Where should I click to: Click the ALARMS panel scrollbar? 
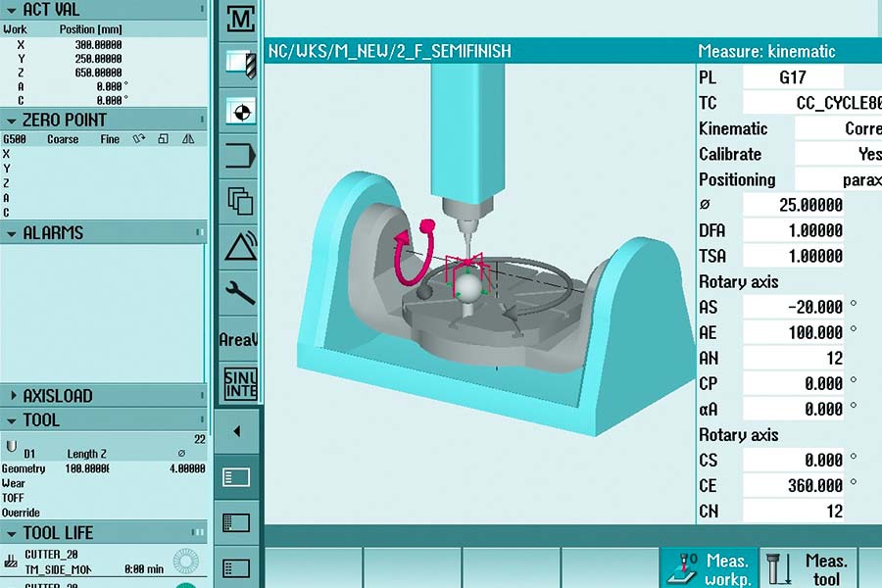(x=206, y=314)
